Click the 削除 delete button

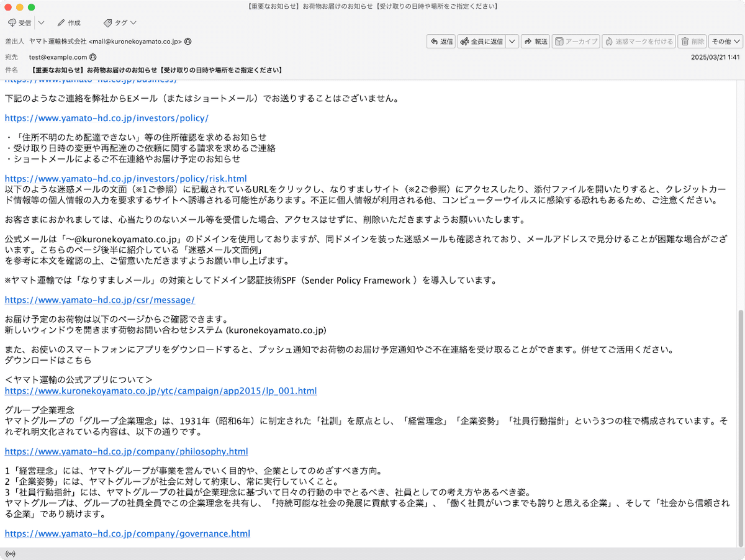(x=692, y=42)
